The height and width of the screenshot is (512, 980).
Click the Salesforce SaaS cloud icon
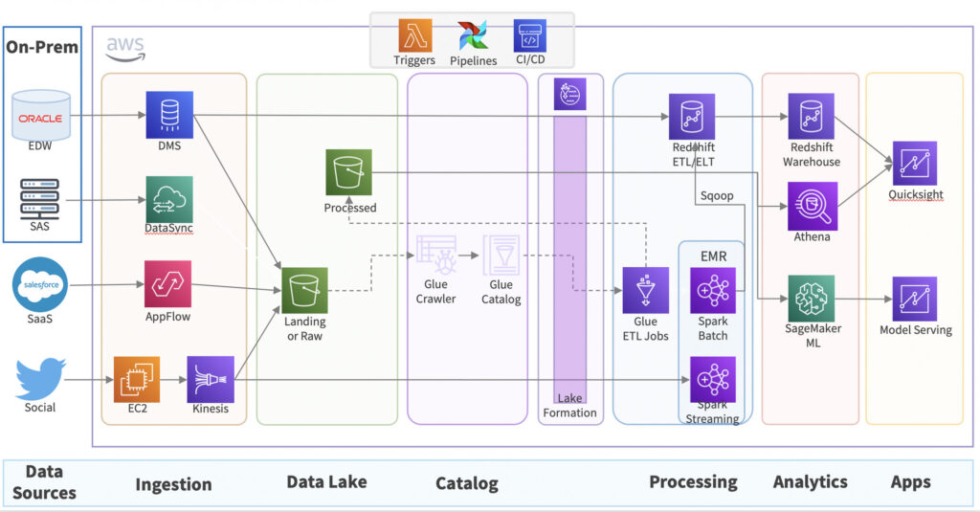click(40, 284)
